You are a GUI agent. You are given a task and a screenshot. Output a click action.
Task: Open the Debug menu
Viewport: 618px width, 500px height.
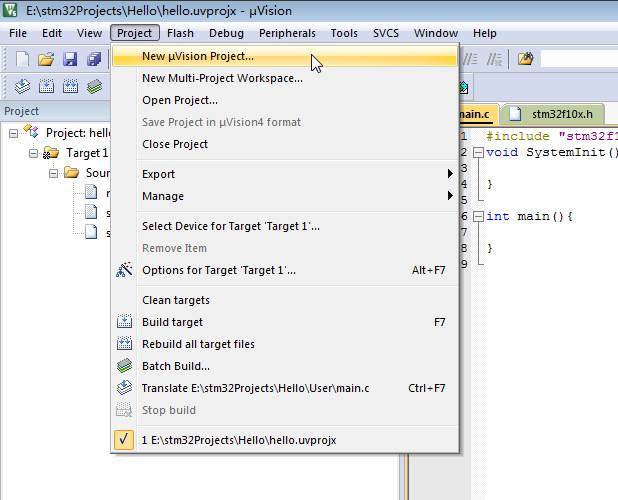click(226, 33)
